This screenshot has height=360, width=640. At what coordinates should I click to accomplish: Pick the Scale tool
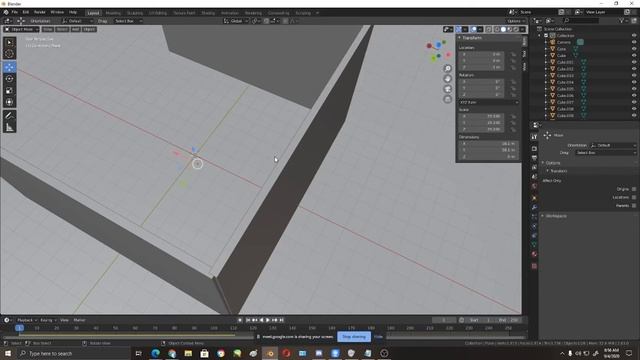[9, 90]
